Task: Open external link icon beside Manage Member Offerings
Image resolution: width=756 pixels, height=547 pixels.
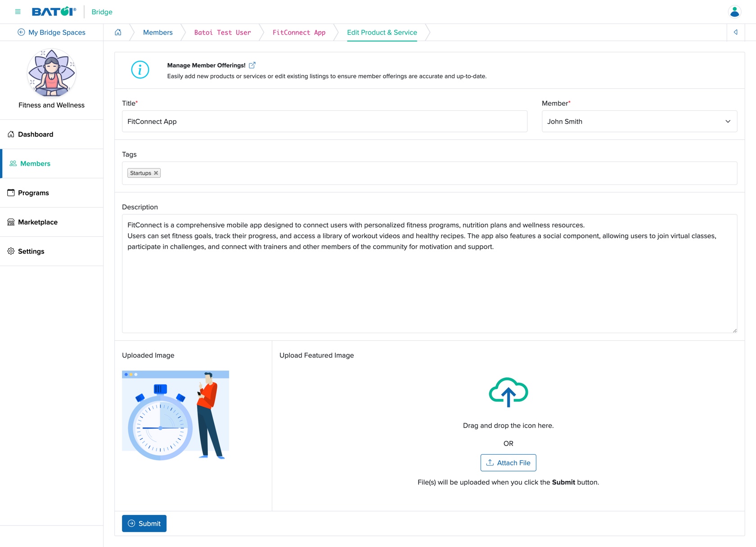Action: point(252,65)
